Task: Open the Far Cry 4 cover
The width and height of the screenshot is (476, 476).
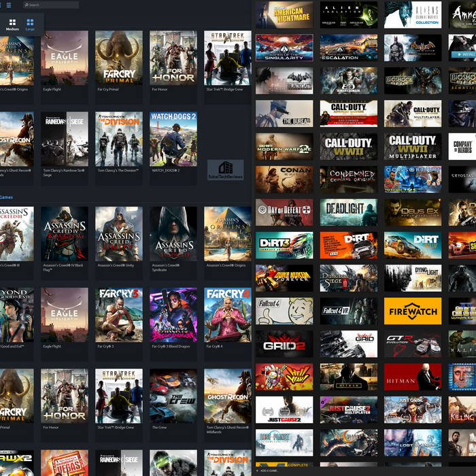Action: click(x=228, y=315)
